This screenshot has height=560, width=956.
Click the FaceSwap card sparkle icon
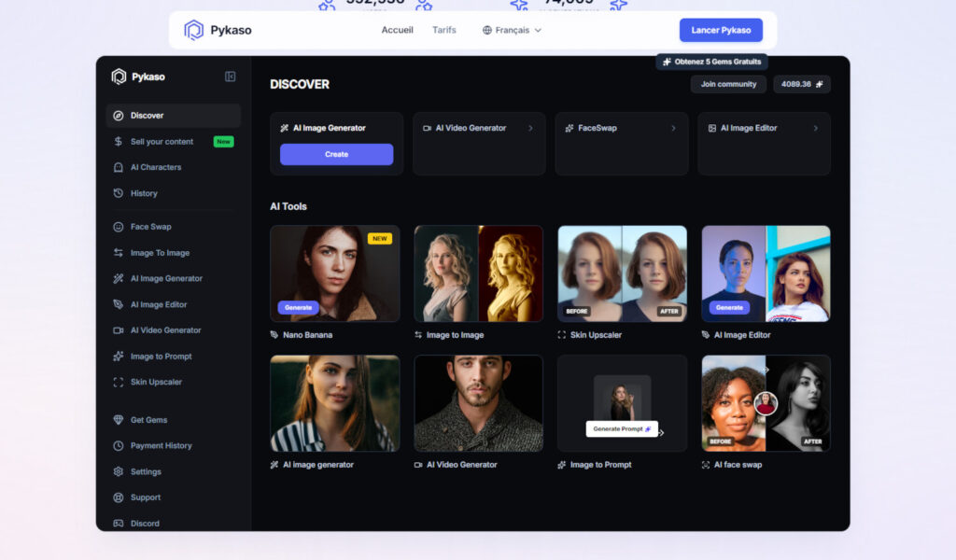(569, 128)
